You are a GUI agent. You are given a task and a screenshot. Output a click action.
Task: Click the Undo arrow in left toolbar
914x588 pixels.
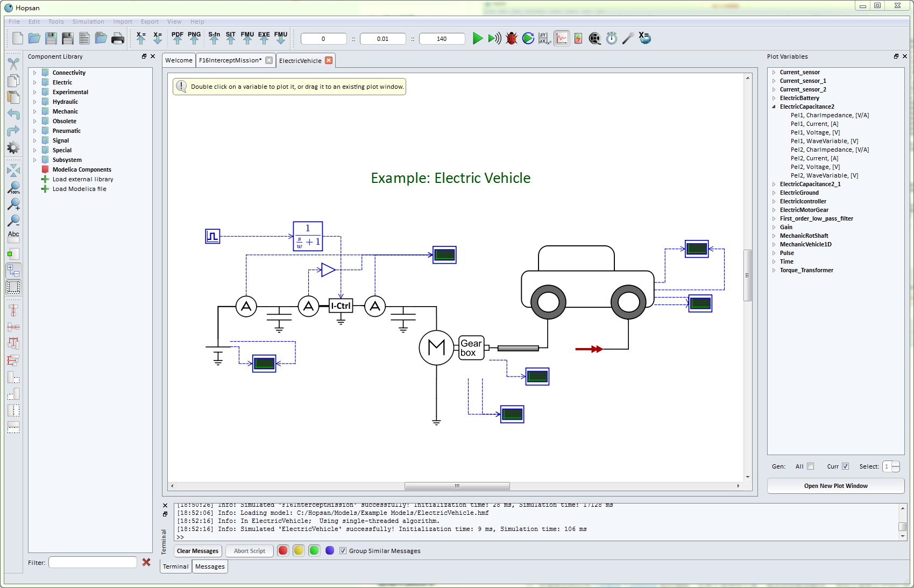(13, 114)
